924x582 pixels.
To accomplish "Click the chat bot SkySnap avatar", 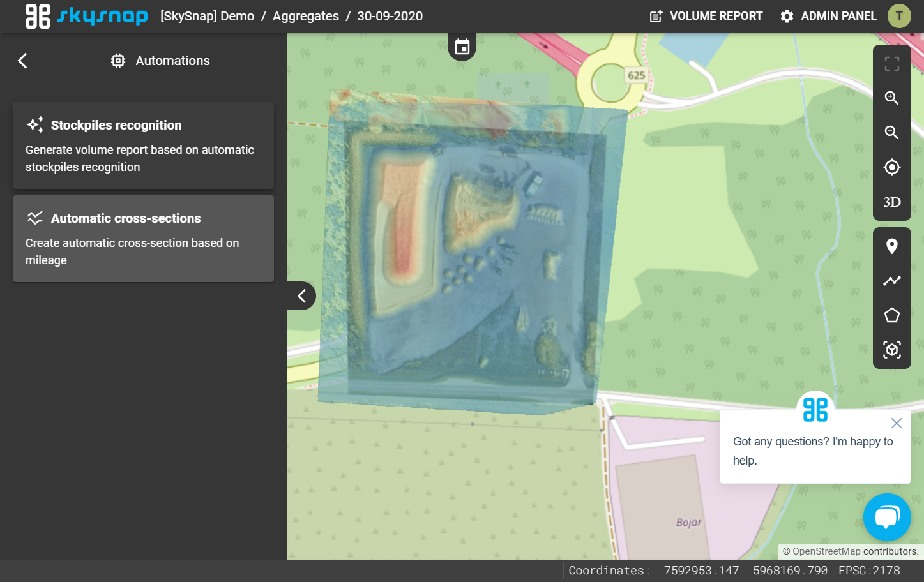I will [x=815, y=409].
